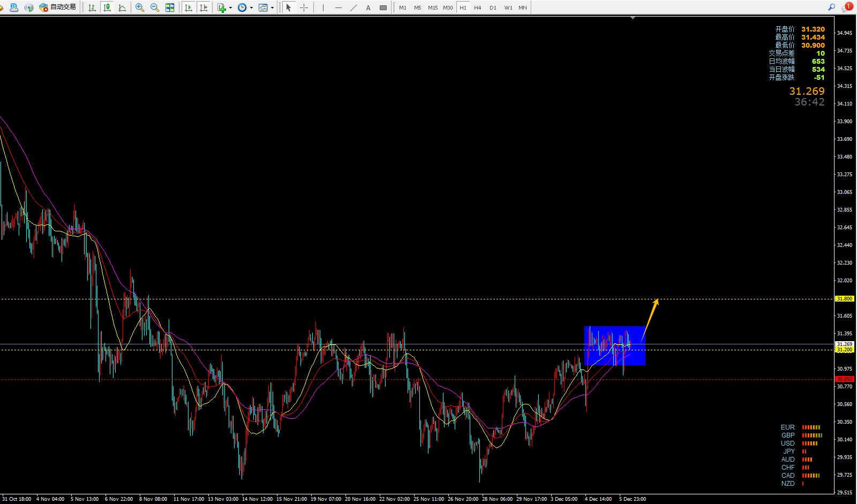This screenshot has width=857, height=504.
Task: Click the 5 Dec 23:00 time label
Action: [633, 499]
